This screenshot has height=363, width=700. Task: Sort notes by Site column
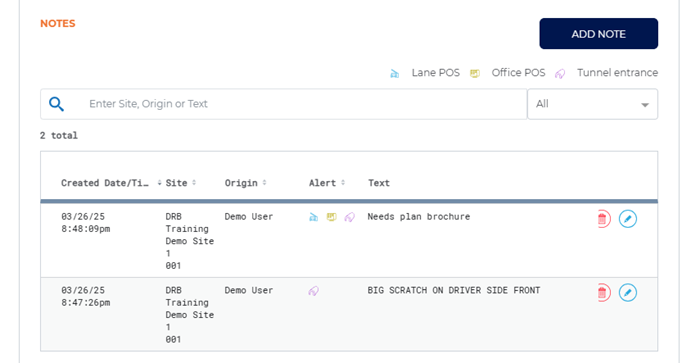tap(181, 183)
